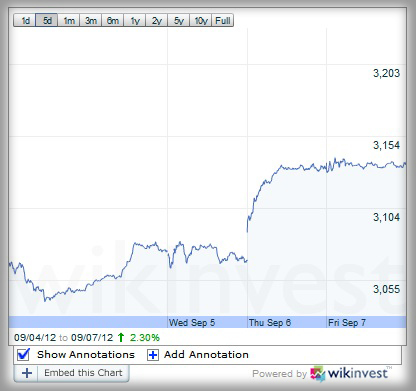Select the 1d time range tab
The image size is (416, 391).
click(x=25, y=20)
